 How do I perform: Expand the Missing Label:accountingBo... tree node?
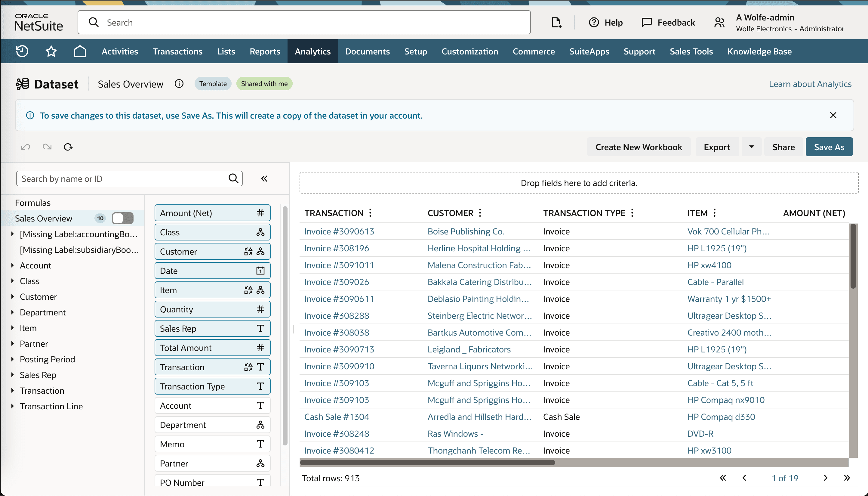13,234
